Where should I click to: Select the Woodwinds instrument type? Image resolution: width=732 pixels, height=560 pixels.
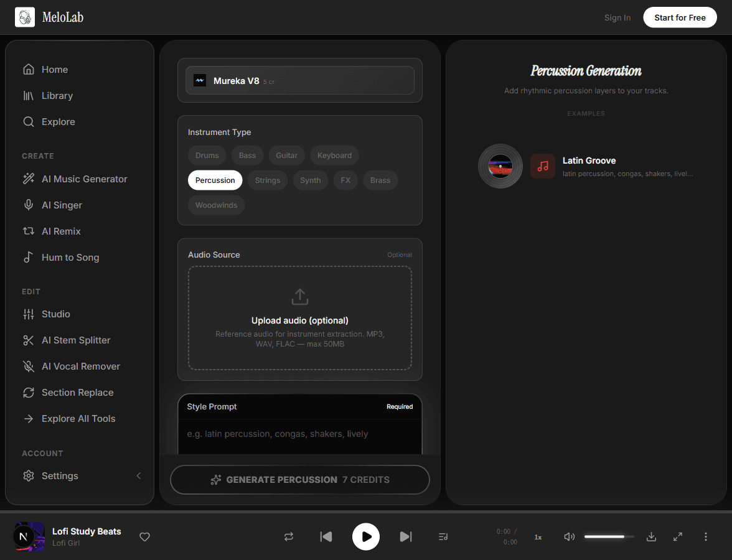coord(216,205)
